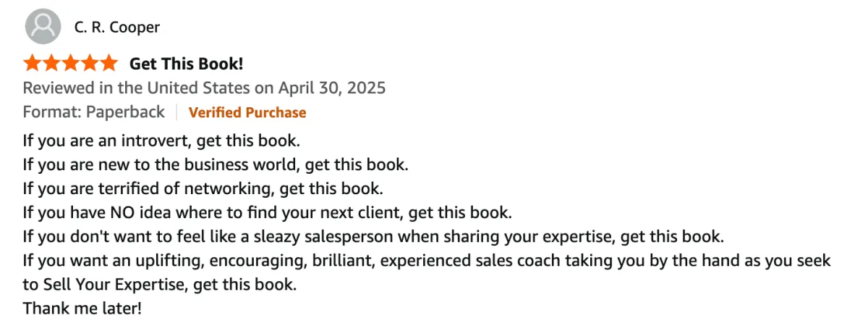The image size is (868, 326).
Task: Click the line mentioning "sleazy salesperson"
Action: pyautogui.click(x=373, y=237)
